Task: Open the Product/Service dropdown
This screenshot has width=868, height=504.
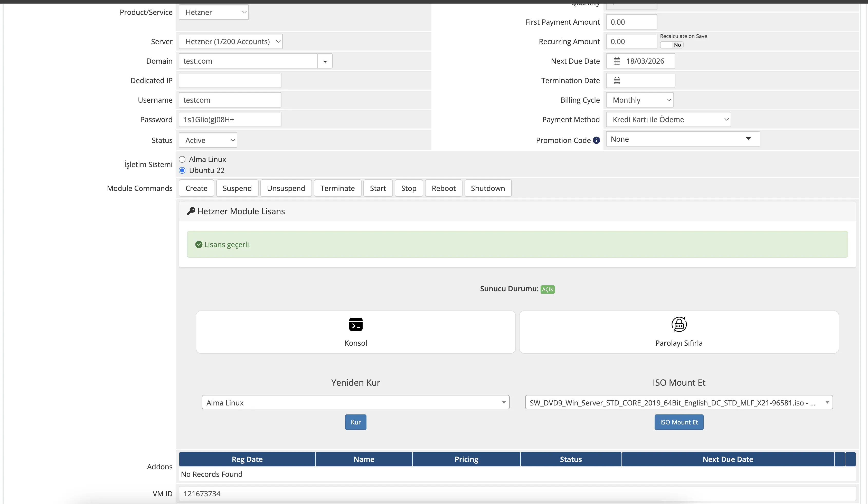Action: pyautogui.click(x=214, y=12)
